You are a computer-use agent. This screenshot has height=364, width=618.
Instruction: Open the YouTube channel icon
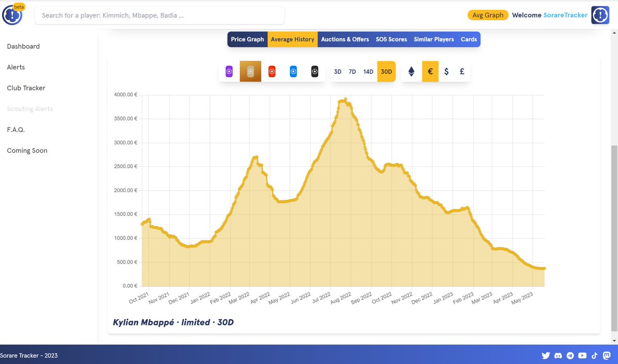point(582,355)
